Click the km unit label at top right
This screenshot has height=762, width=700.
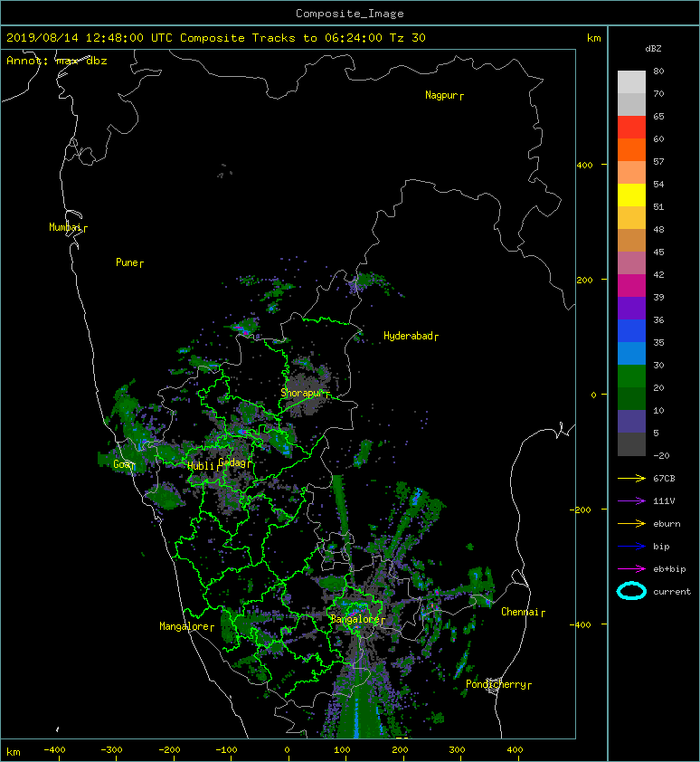click(x=594, y=38)
